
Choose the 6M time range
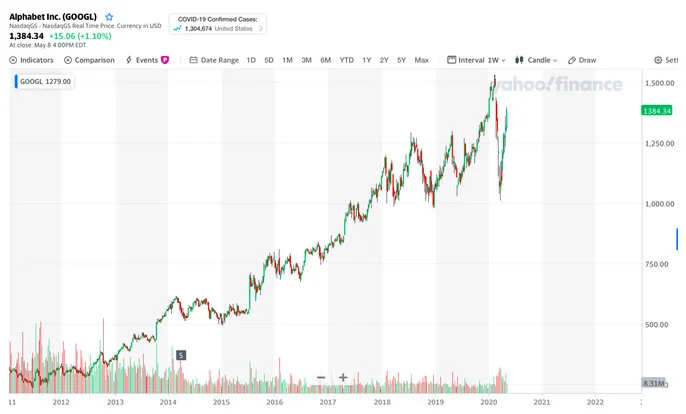coord(326,60)
